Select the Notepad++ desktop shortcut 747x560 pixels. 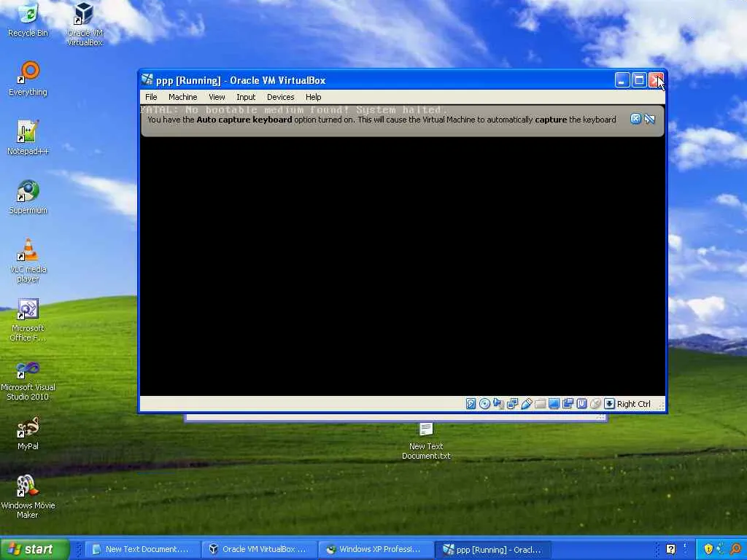[28, 138]
